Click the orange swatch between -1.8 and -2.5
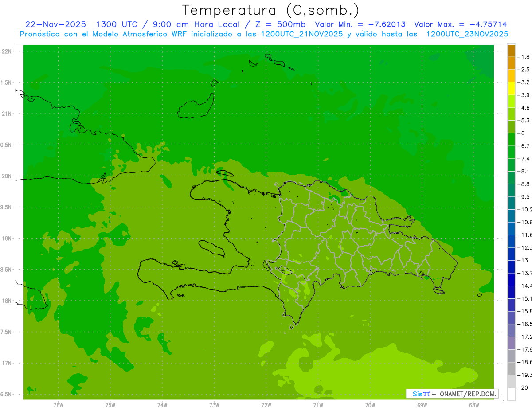This screenshot has height=411, width=532. pyautogui.click(x=511, y=63)
